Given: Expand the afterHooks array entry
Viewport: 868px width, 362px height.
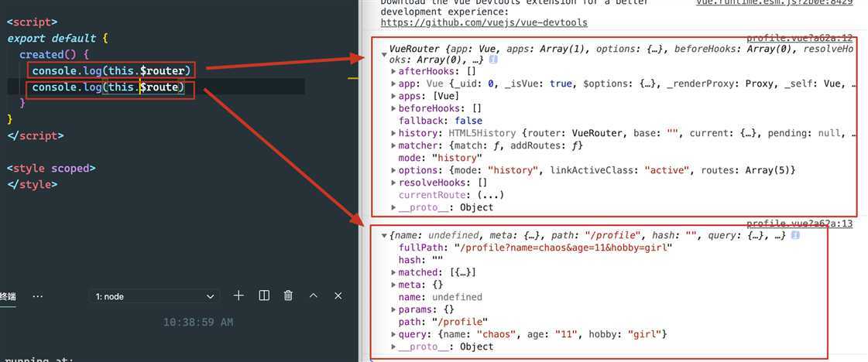Looking at the screenshot, I should point(393,71).
